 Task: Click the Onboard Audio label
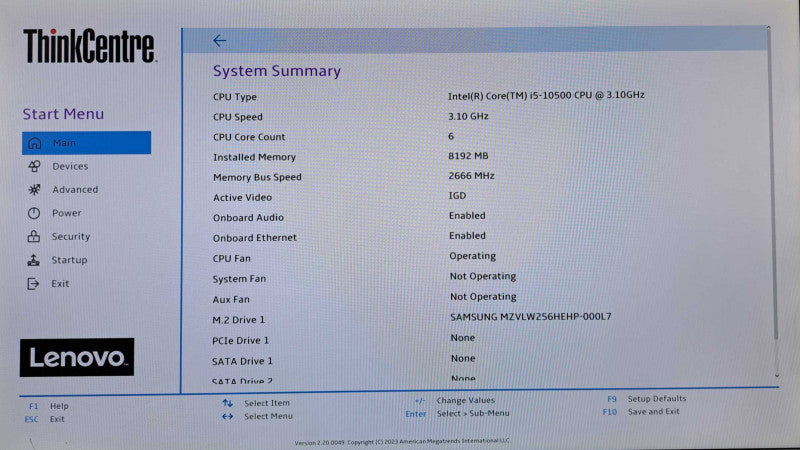[x=248, y=218]
